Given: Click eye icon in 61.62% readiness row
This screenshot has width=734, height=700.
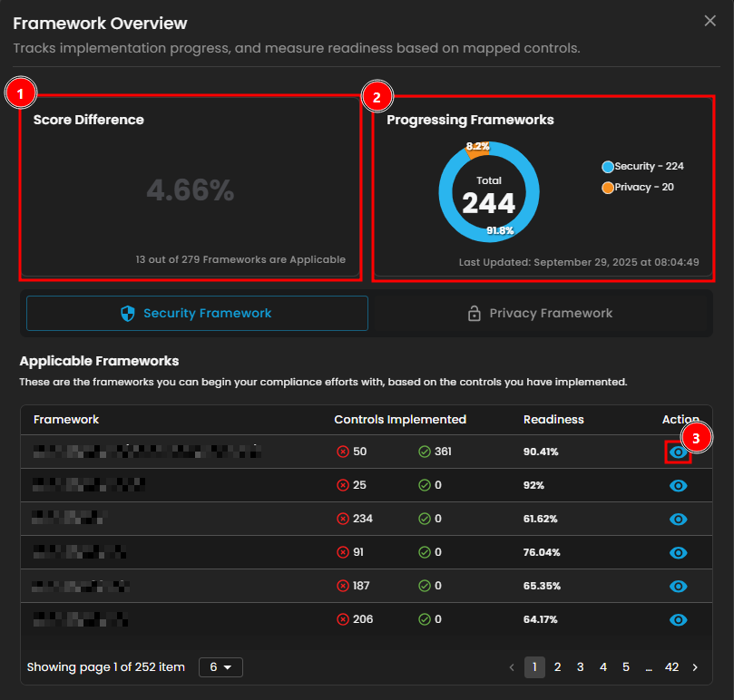Looking at the screenshot, I should 678,520.
